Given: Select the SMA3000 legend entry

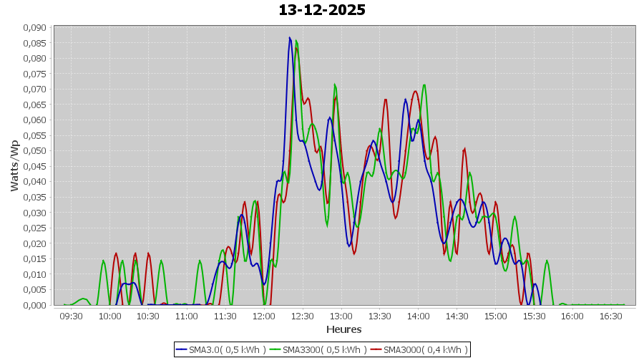Looking at the screenshot, I should 425,349.
